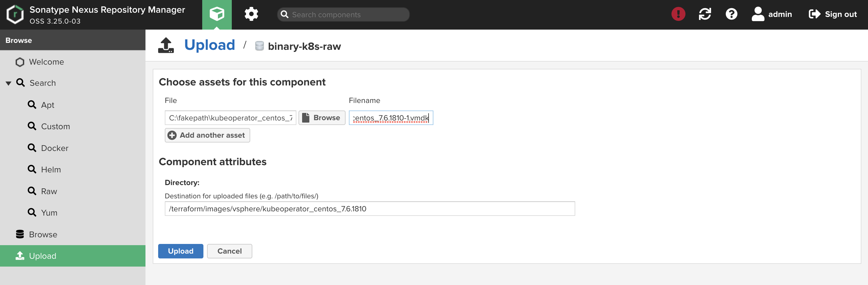
Task: Click the blue Upload submit button
Action: [180, 251]
